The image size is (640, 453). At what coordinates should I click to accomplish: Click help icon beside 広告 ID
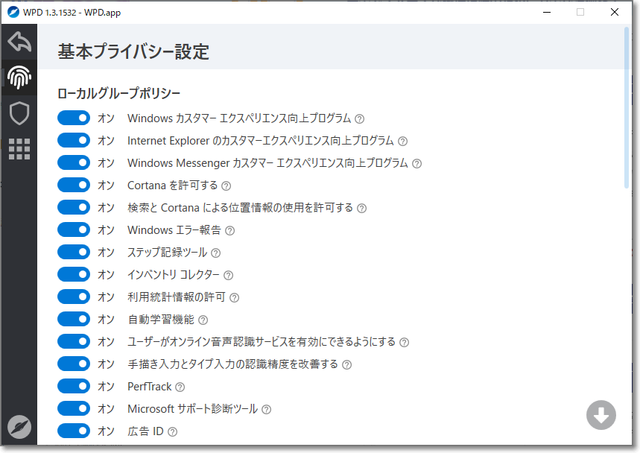coord(173,432)
